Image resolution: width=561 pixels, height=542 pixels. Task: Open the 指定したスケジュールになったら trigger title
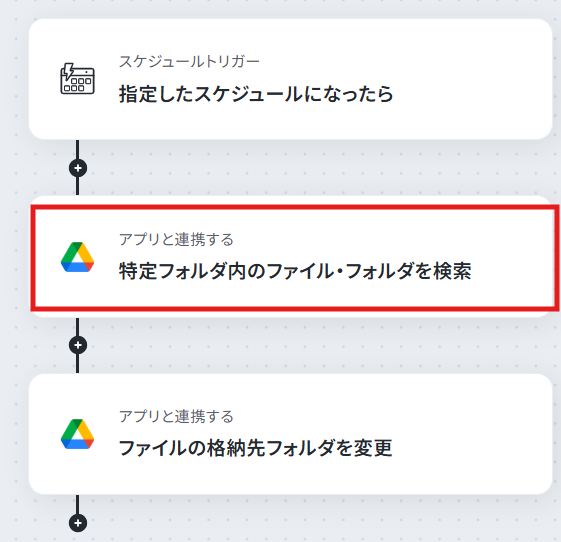click(x=256, y=94)
